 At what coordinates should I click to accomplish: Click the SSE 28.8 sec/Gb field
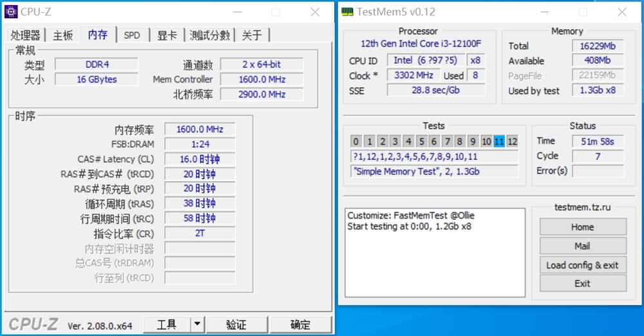point(436,90)
